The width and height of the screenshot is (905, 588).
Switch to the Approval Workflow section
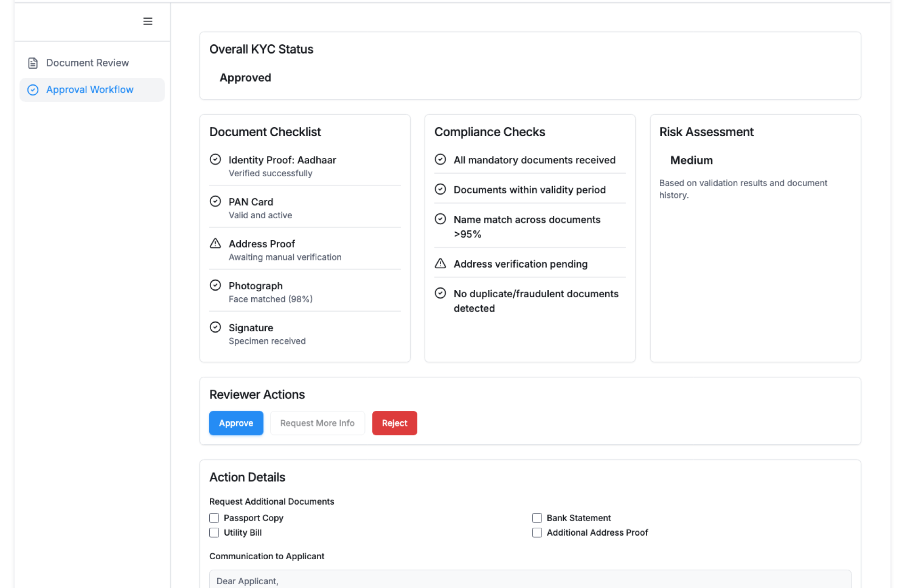coord(90,90)
